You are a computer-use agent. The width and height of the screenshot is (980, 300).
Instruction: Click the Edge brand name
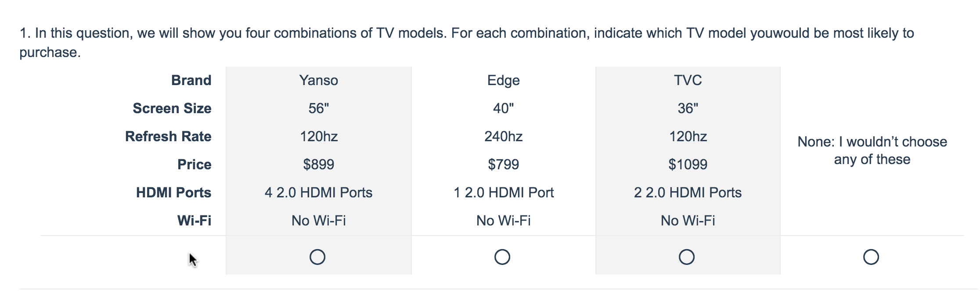pyautogui.click(x=503, y=80)
